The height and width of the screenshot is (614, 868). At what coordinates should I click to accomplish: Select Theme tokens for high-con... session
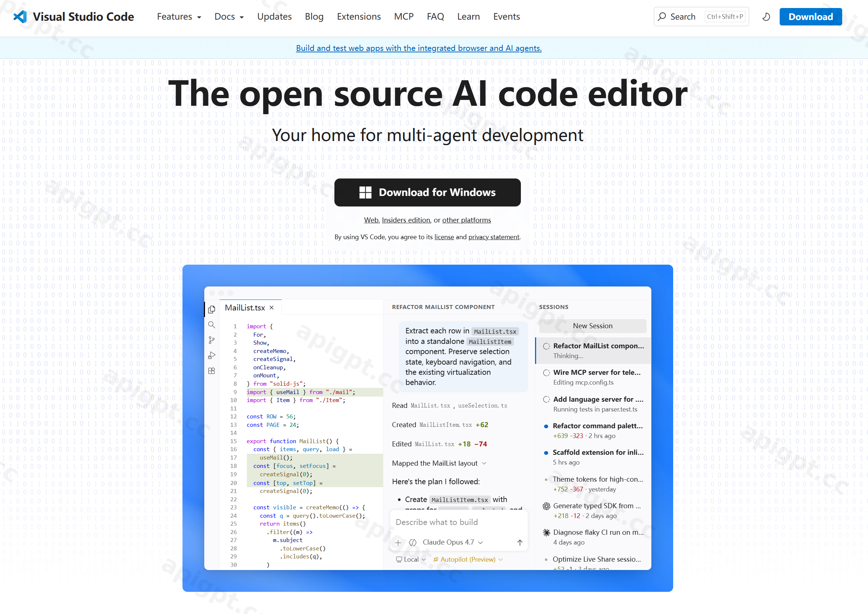(594, 484)
